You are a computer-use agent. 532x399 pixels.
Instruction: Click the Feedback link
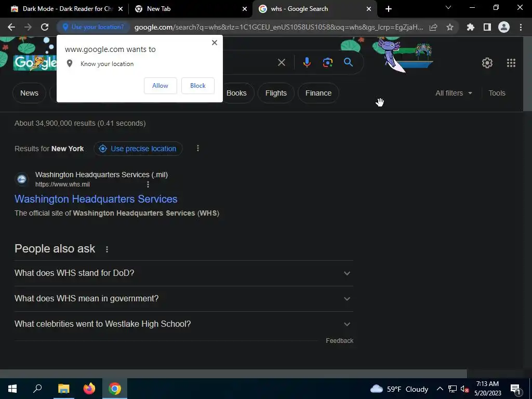[x=339, y=341]
